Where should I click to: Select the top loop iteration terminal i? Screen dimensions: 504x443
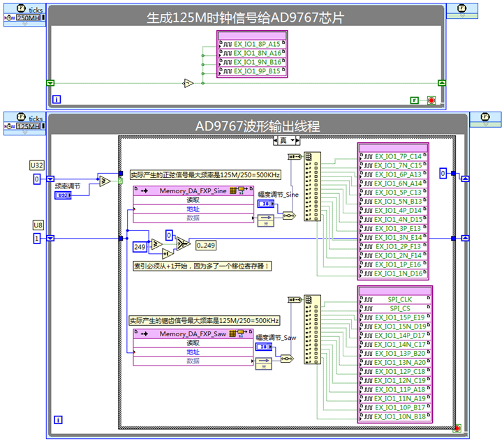point(57,99)
